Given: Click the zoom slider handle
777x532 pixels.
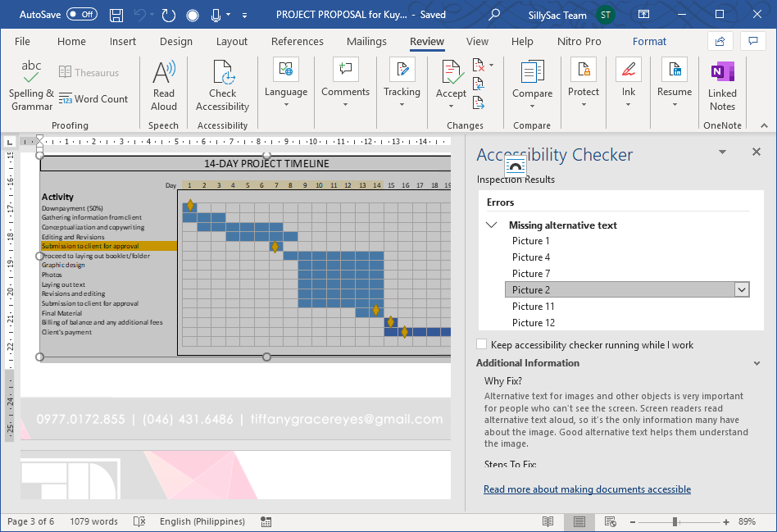Looking at the screenshot, I should (x=675, y=521).
